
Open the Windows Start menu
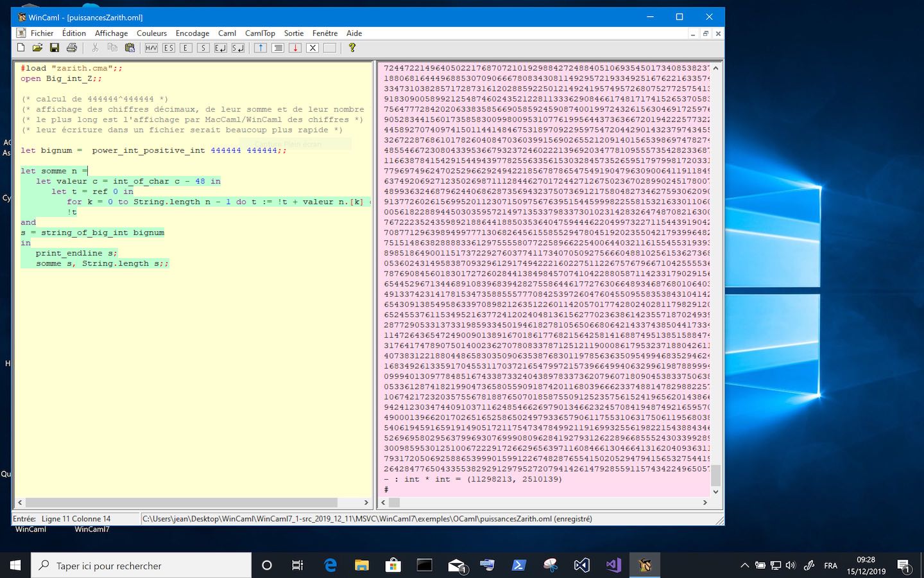coord(15,565)
